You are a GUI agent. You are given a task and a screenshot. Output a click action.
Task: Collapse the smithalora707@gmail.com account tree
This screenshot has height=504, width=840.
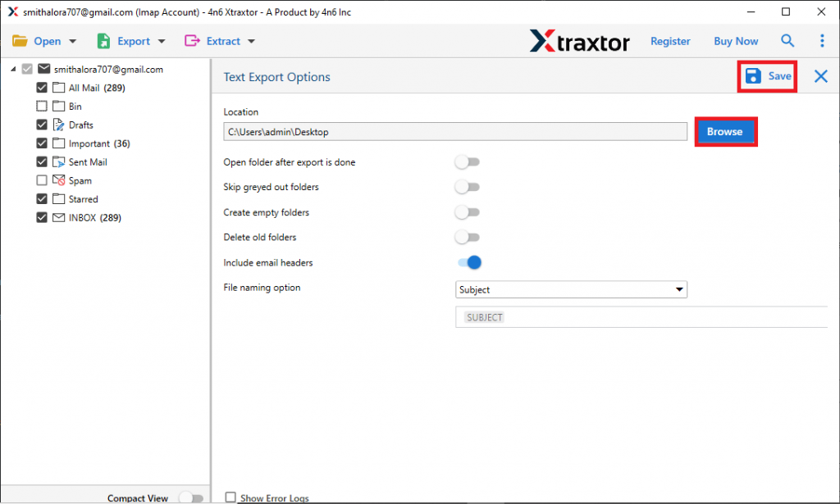tap(11, 69)
